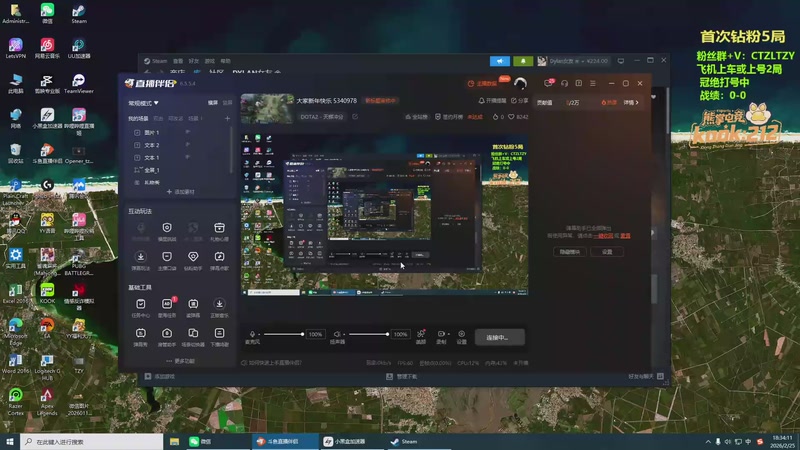Expand the 常规模式 mode dropdown
Screen dimensions: 800x450
(x=143, y=103)
